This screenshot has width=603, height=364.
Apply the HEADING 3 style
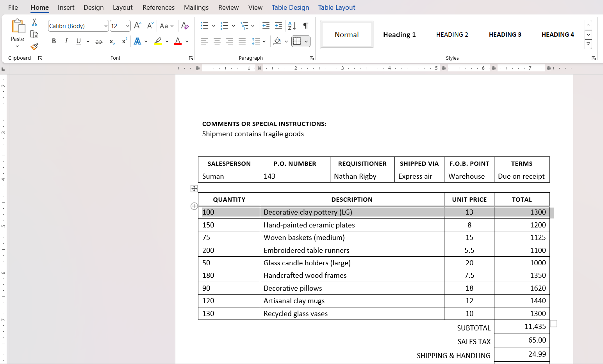pos(505,34)
